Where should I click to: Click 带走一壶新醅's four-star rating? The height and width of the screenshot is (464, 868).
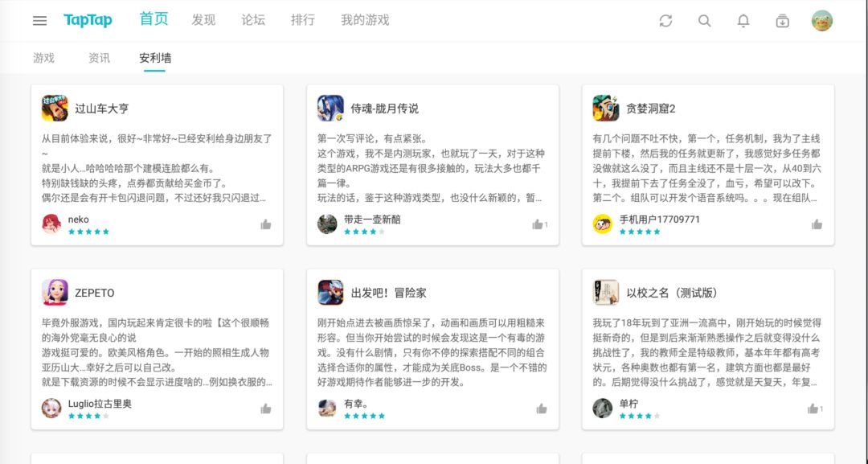pos(364,232)
